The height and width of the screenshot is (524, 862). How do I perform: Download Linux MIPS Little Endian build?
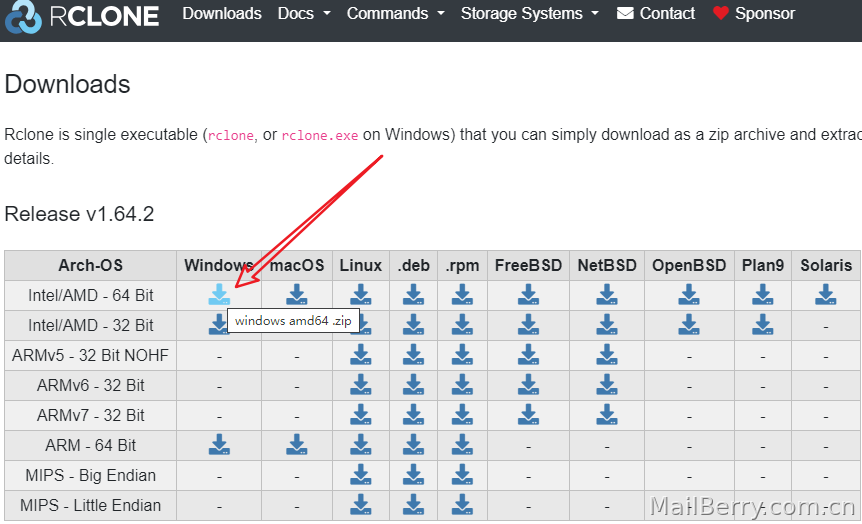(x=361, y=505)
